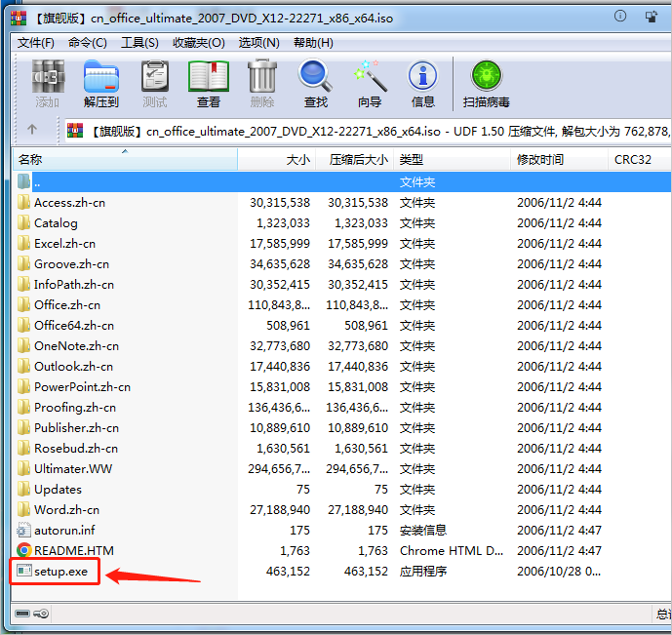This screenshot has width=672, height=635.
Task: Open the Help (帮助) menu
Action: point(313,42)
